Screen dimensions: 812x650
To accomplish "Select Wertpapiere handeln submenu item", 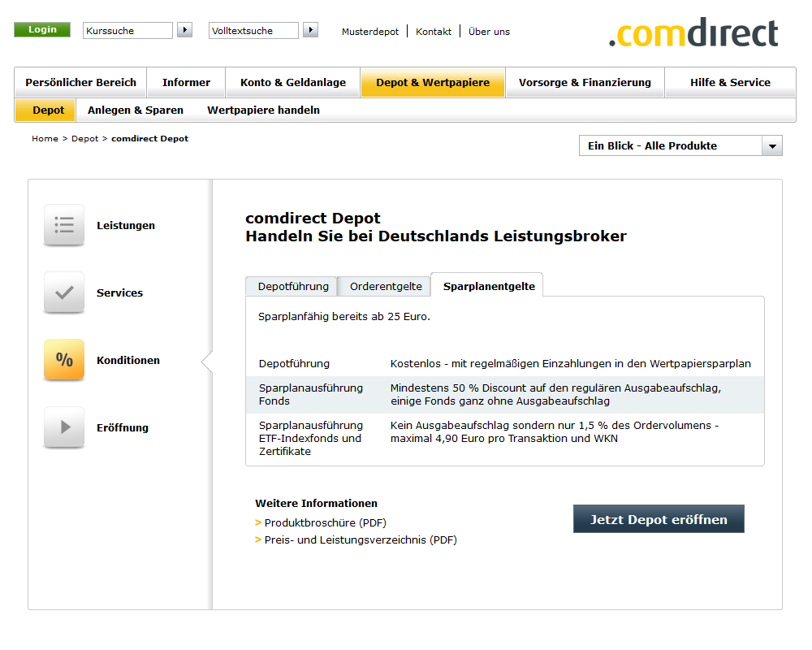I will pos(264,110).
